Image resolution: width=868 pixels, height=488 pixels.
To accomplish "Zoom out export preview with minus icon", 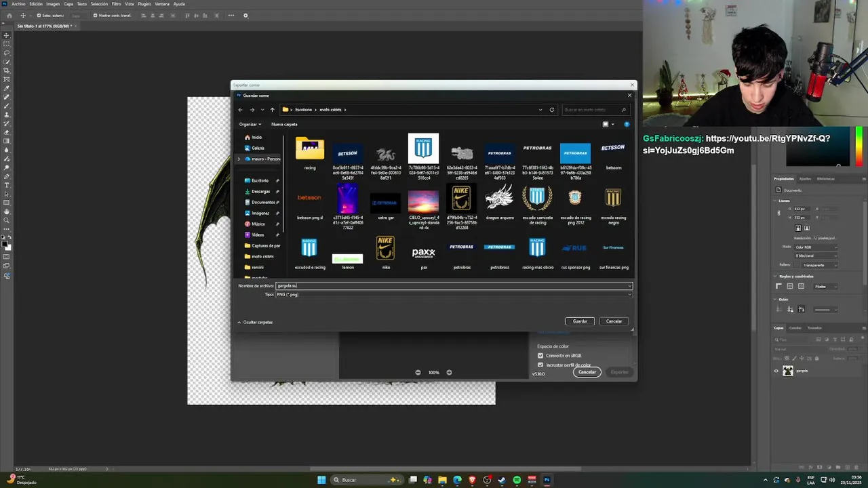I will (418, 372).
